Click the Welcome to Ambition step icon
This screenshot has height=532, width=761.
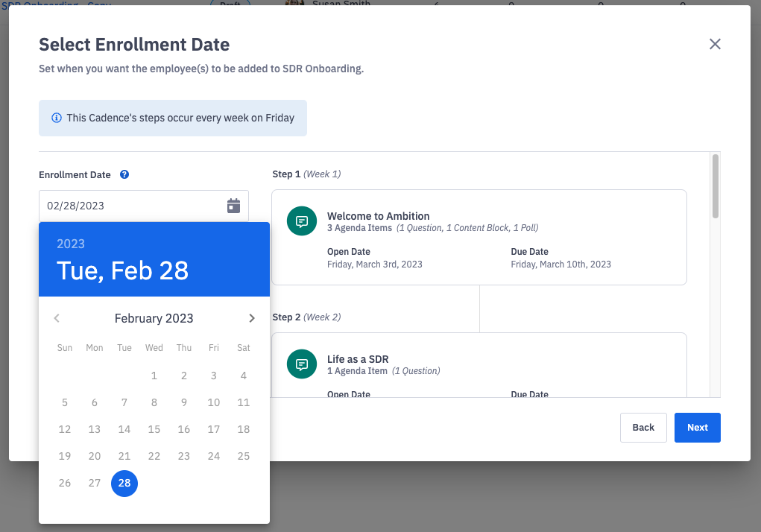pos(302,221)
